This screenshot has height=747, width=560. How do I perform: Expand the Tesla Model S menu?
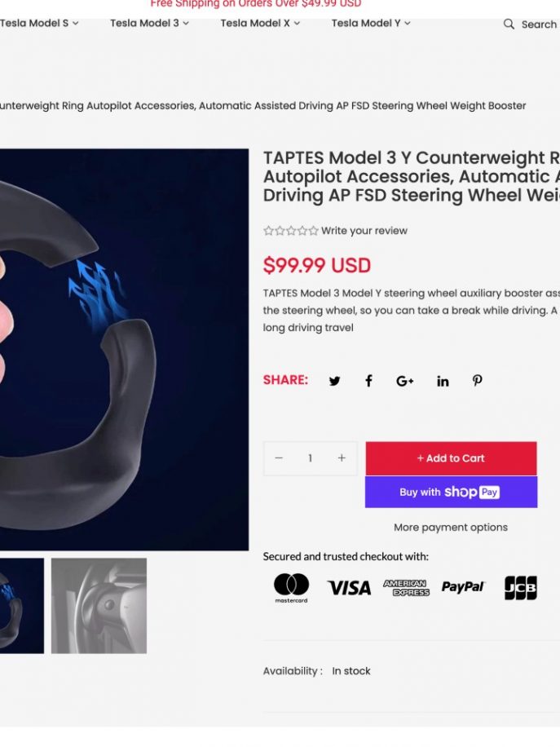point(39,23)
